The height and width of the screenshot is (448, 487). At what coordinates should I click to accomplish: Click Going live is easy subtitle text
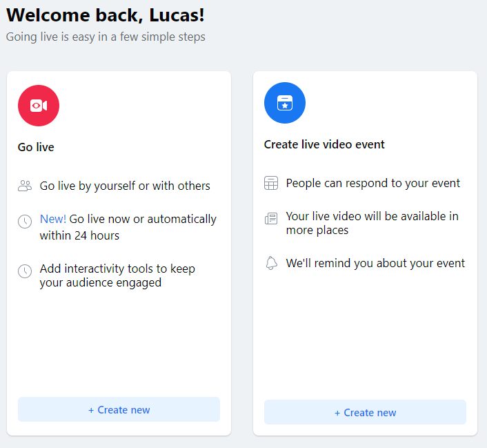[106, 37]
